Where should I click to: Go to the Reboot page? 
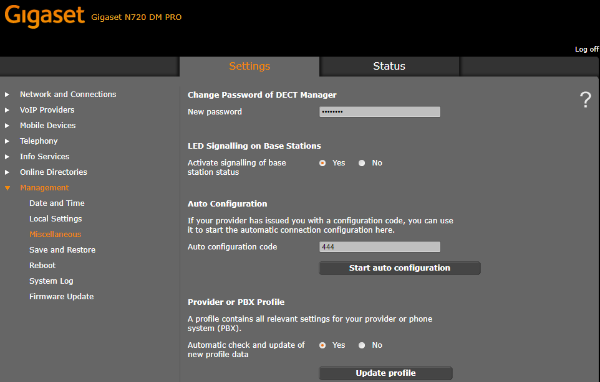42,266
